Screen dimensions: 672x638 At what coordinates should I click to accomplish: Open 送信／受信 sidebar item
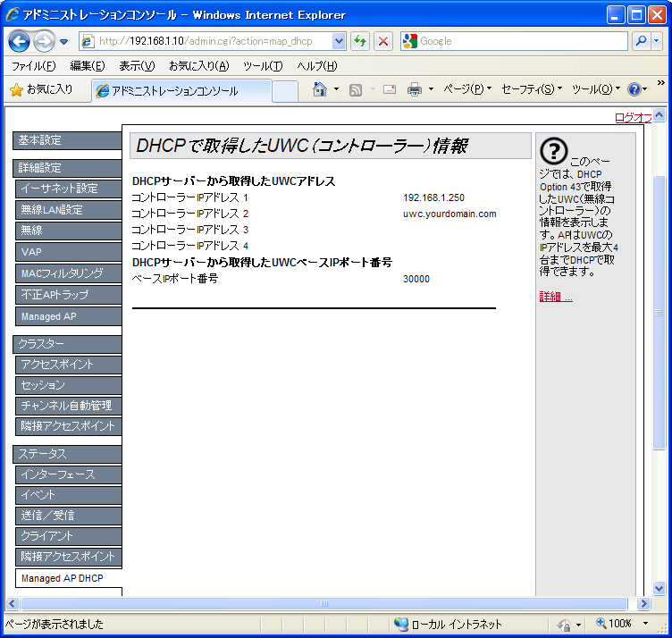pyautogui.click(x=69, y=516)
